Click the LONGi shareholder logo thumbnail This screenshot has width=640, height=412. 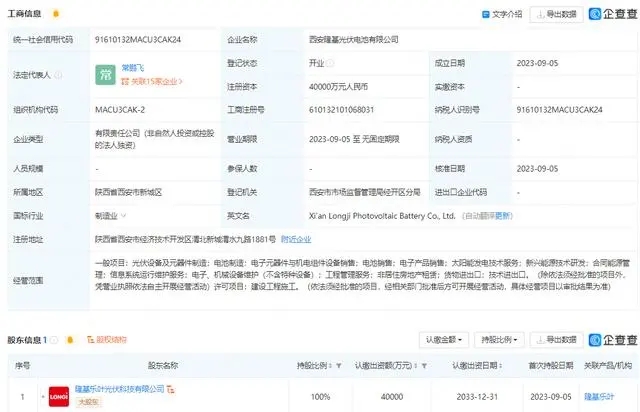click(x=57, y=397)
